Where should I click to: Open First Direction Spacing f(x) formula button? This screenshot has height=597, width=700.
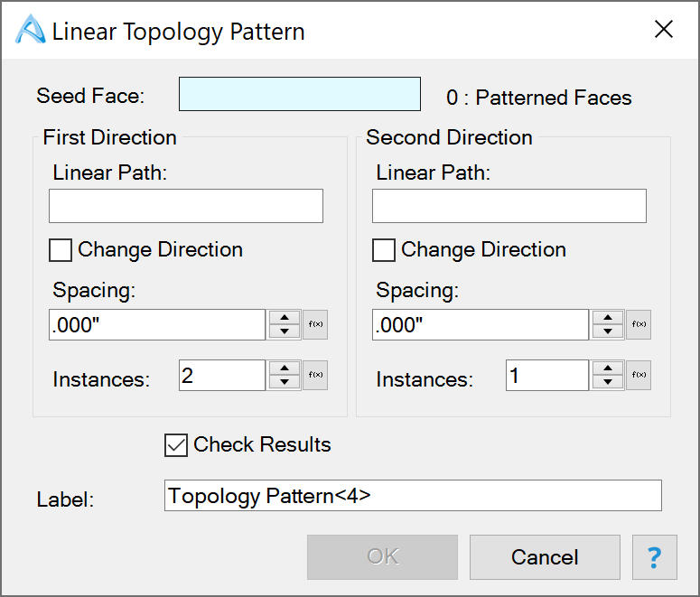point(315,325)
